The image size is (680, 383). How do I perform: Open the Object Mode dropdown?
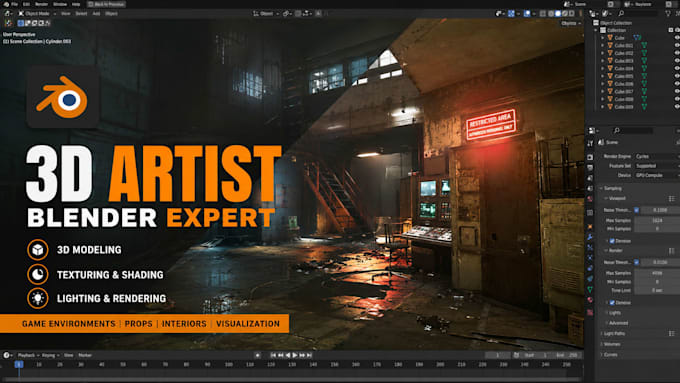pos(37,13)
